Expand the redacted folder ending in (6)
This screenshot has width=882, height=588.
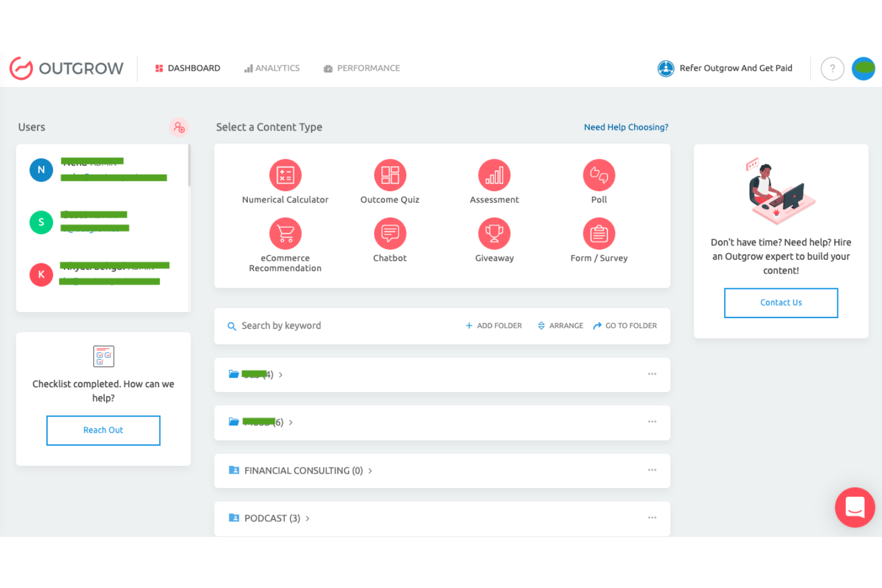(290, 422)
